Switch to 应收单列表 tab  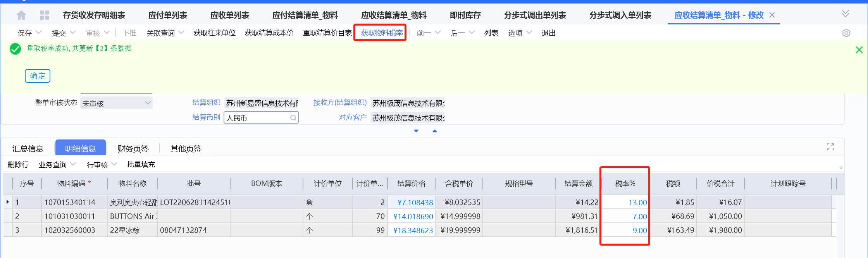pyautogui.click(x=230, y=15)
